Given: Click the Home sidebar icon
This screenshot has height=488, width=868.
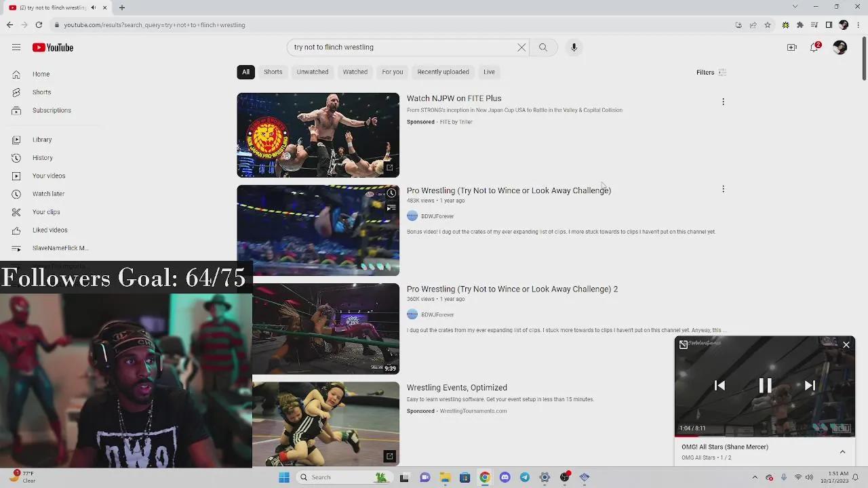Looking at the screenshot, I should click(x=16, y=74).
